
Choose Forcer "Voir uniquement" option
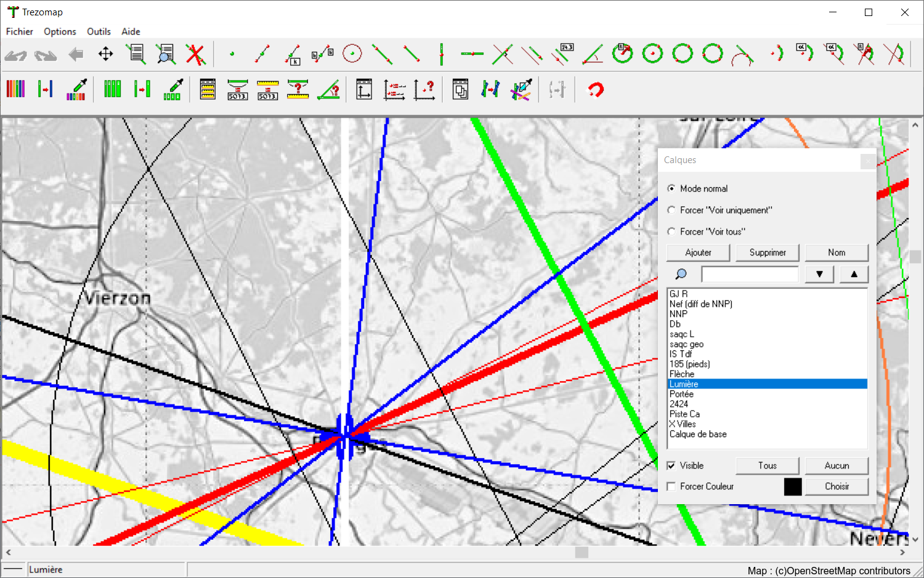tap(671, 210)
